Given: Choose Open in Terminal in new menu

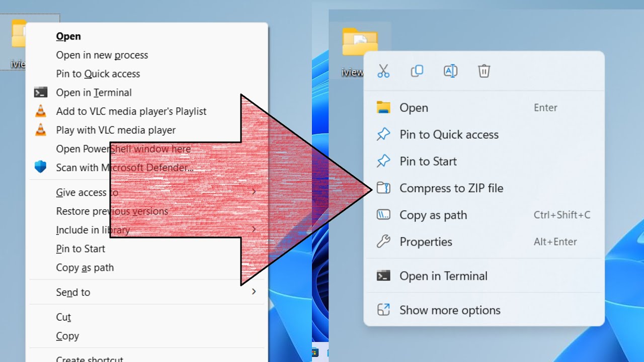Looking at the screenshot, I should 443,276.
